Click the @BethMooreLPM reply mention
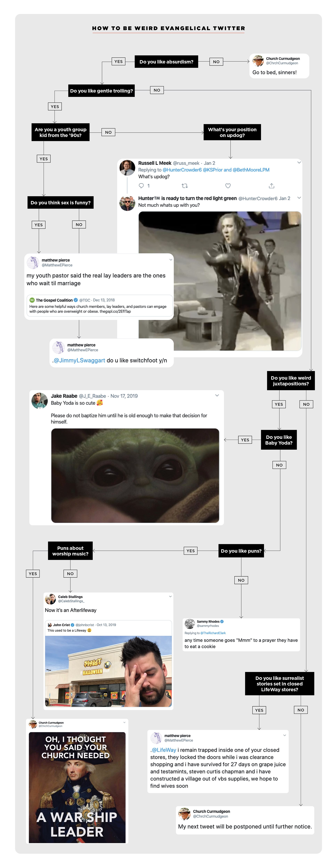Viewport: 335px width, 868px height. pyautogui.click(x=251, y=170)
